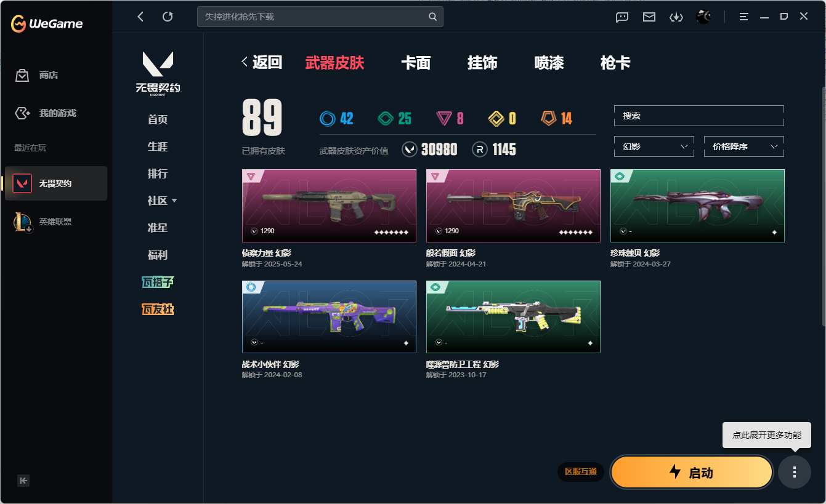Open the 价格降序 sort dropdown
826x504 pixels.
coord(744,146)
